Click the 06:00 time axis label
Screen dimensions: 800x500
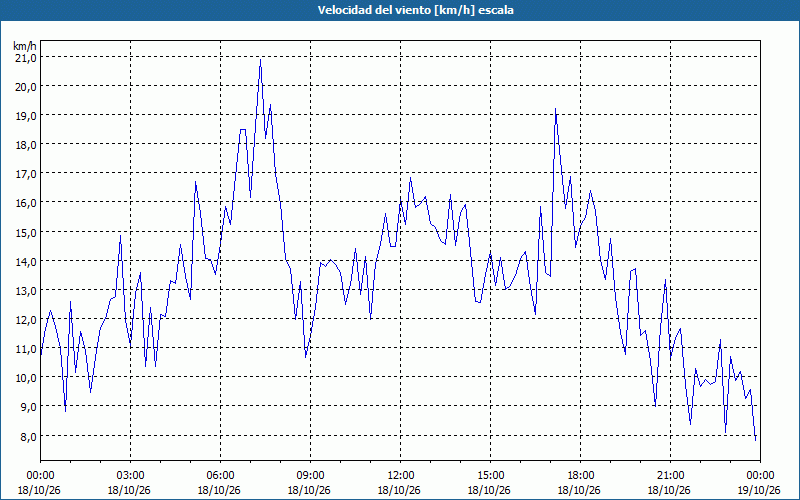point(220,476)
